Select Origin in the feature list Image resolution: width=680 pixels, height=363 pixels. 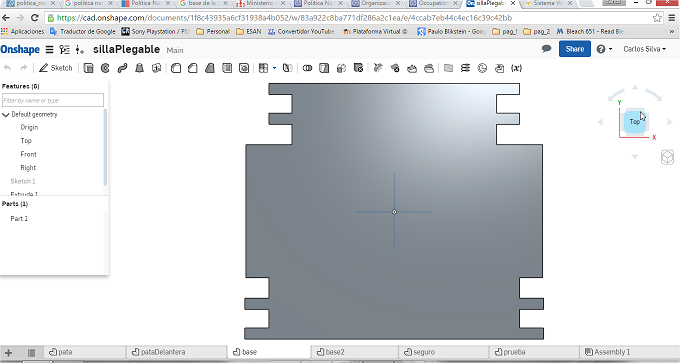29,128
